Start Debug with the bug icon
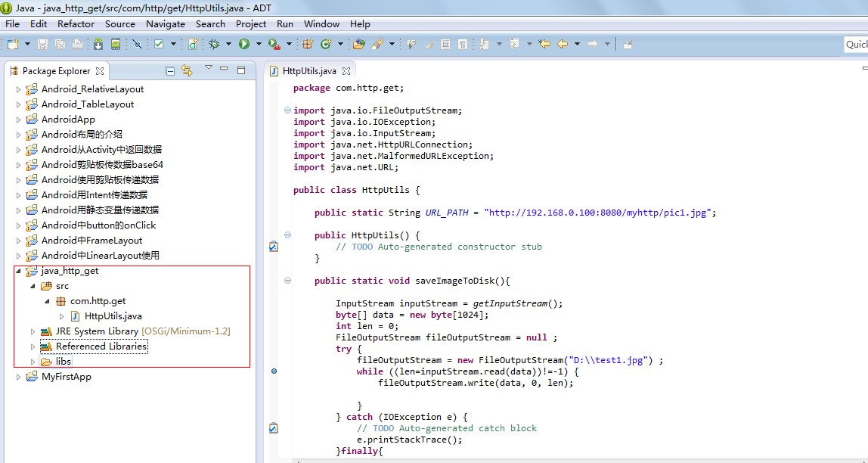Image resolution: width=868 pixels, height=463 pixels. click(214, 45)
